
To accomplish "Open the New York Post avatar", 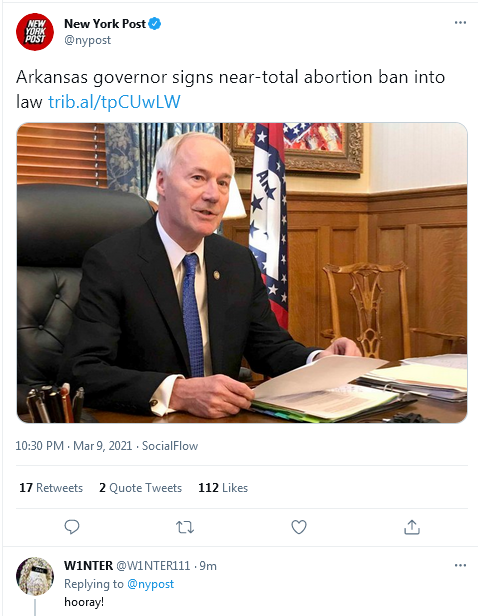I will click(x=35, y=32).
